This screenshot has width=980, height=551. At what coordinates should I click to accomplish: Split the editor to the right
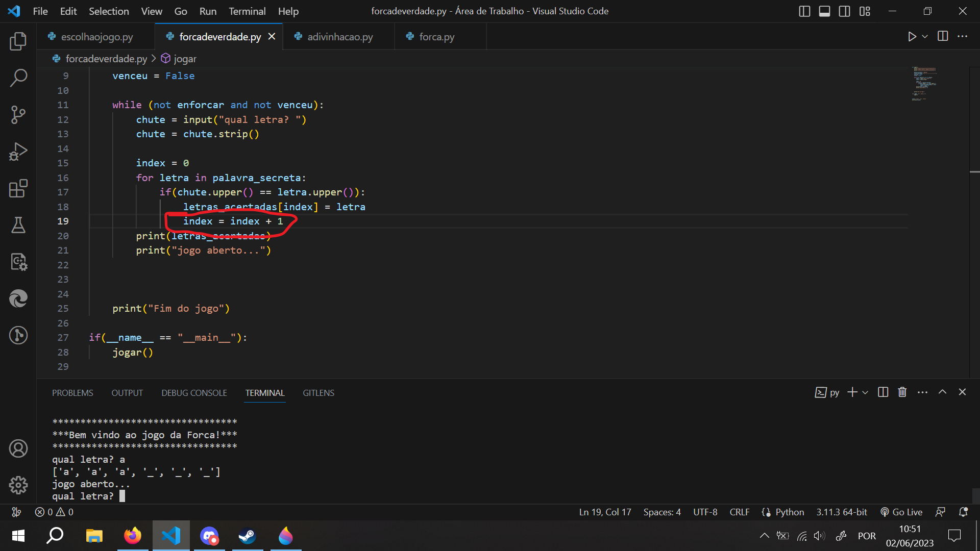coord(943,36)
